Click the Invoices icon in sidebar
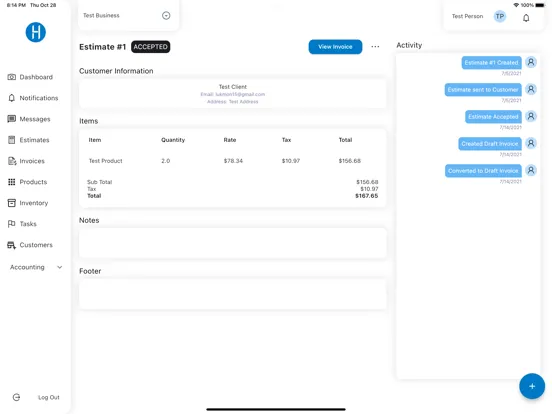Image resolution: width=552 pixels, height=414 pixels. point(12,161)
